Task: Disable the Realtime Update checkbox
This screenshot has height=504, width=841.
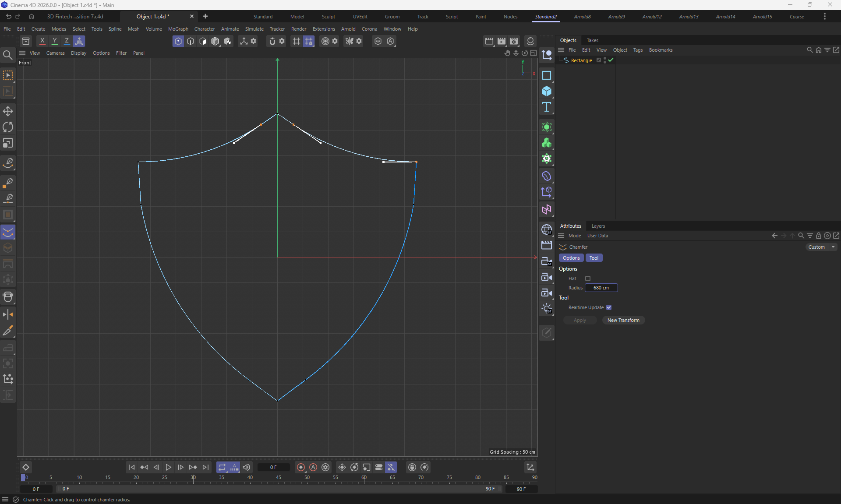Action: coord(609,307)
